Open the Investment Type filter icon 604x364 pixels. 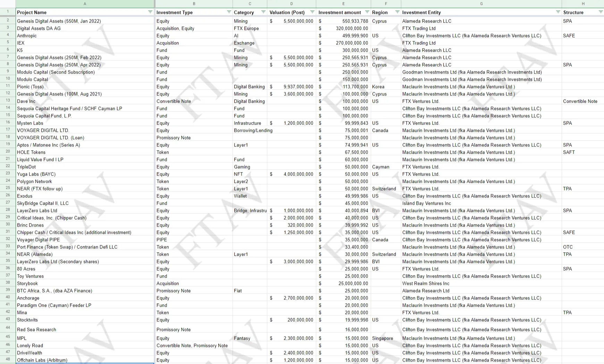click(x=229, y=12)
